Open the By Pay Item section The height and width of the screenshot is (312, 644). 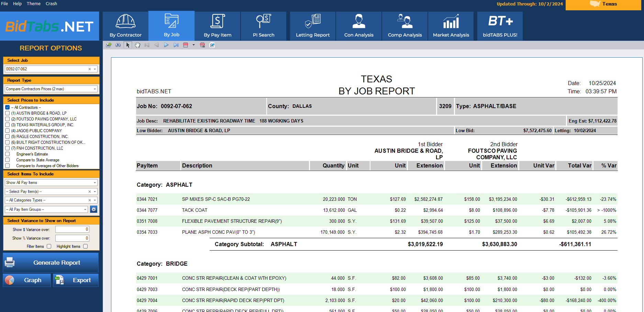(x=218, y=26)
